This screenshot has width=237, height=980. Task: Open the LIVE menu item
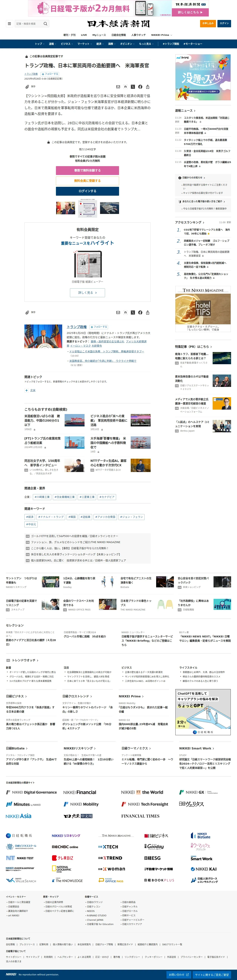click(x=84, y=35)
